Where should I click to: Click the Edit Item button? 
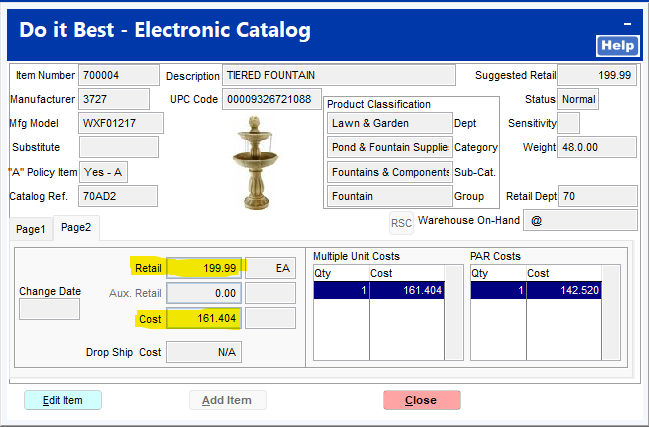[x=63, y=400]
